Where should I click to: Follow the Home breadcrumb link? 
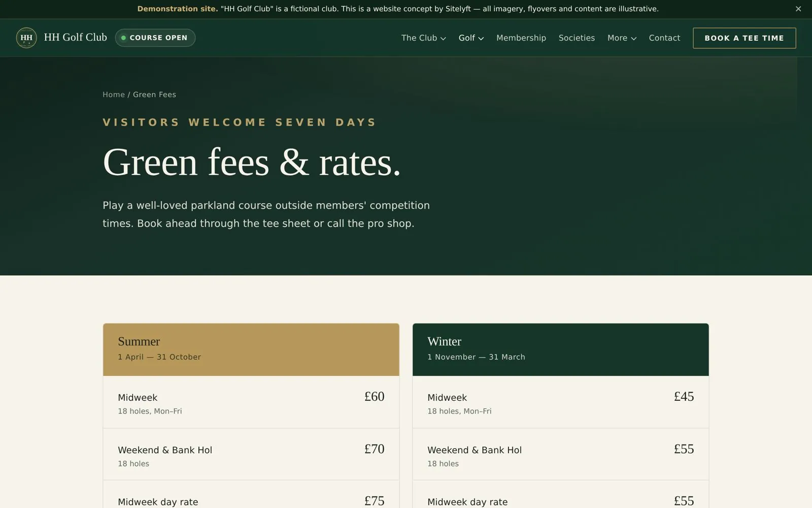114,94
